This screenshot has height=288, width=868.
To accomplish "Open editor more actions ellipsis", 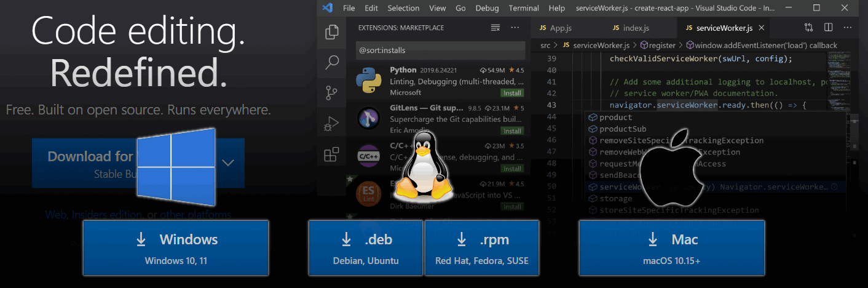I will click(x=848, y=28).
